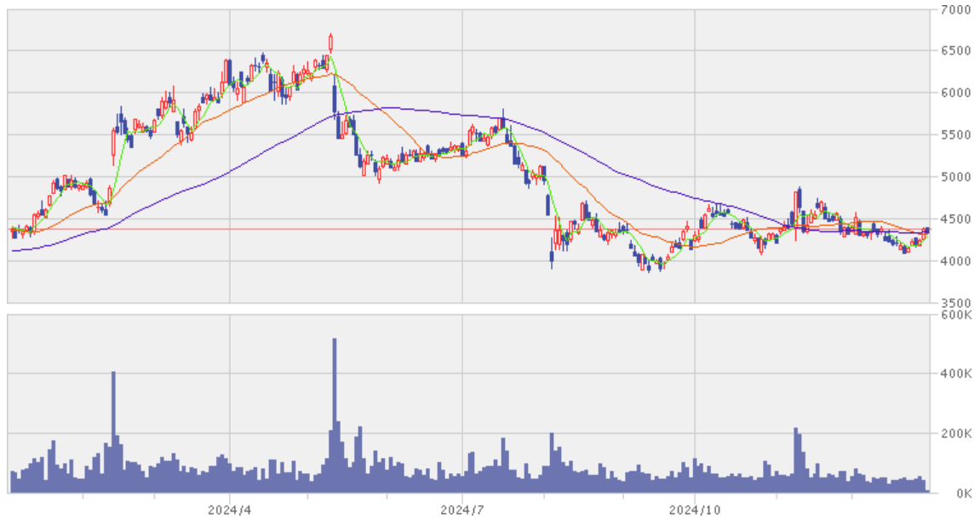Viewport: 980px width, 525px height.
Task: Click the 6000 price axis label
Action: click(x=954, y=93)
